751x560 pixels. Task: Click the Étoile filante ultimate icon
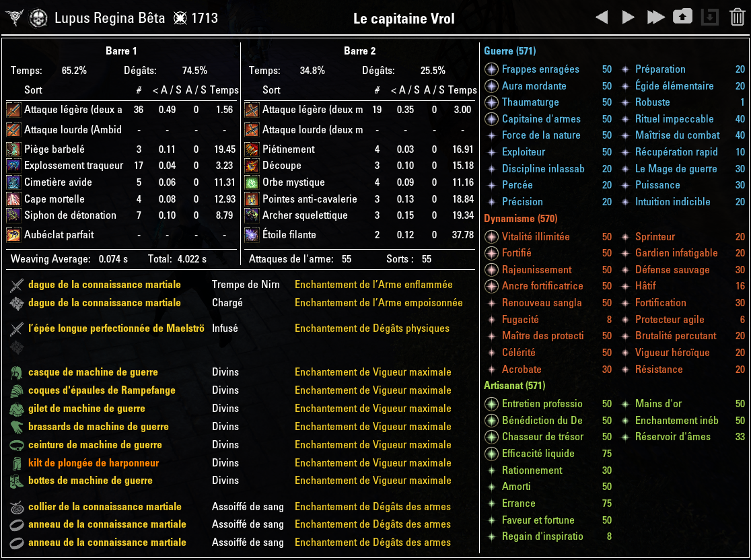coord(252,235)
